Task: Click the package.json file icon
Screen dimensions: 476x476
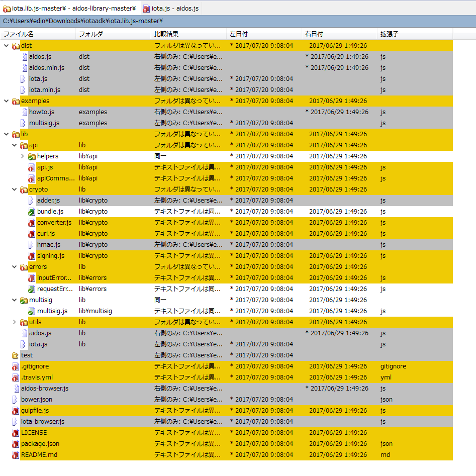Action: coord(16,444)
